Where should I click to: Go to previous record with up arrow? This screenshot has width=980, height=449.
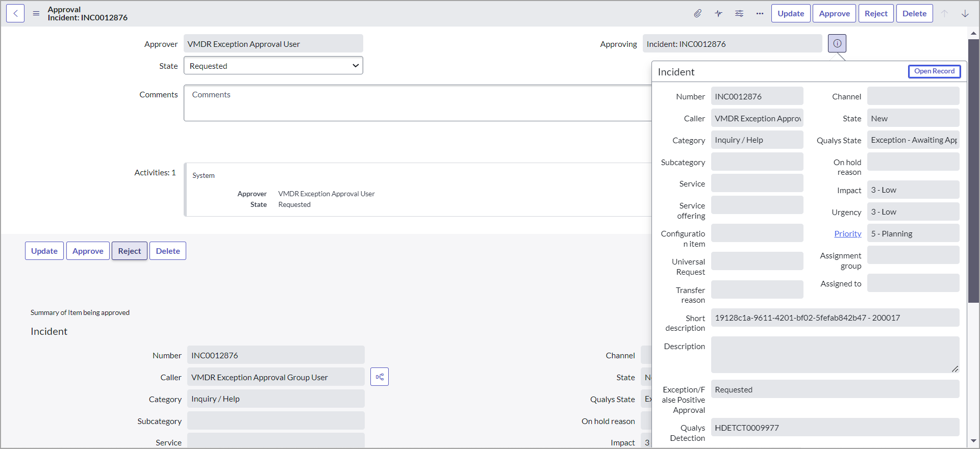[x=944, y=14]
